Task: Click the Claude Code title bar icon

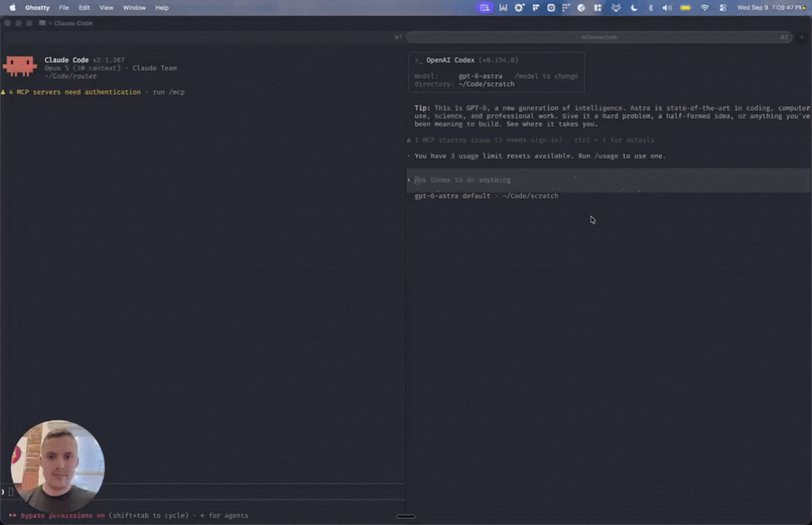Action: pyautogui.click(x=42, y=23)
